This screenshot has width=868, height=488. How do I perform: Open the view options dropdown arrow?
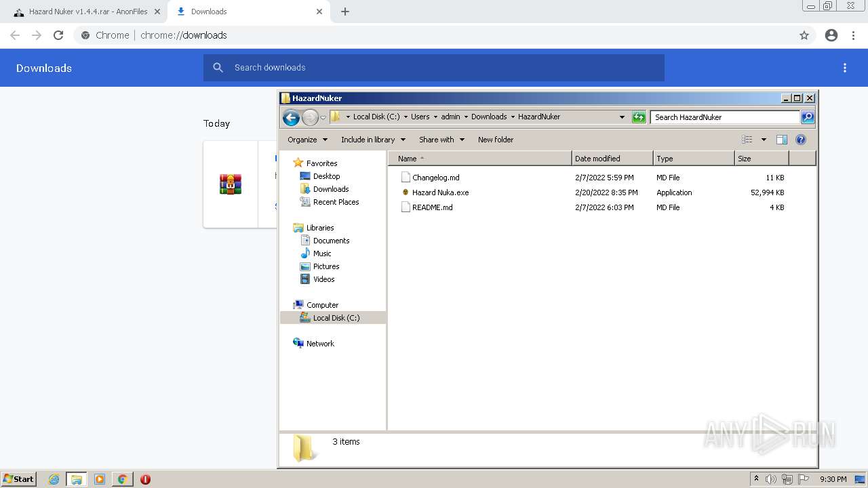[764, 140]
